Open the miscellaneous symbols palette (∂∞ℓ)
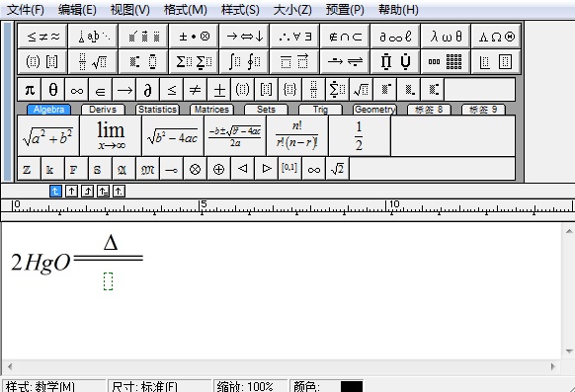The image size is (575, 392). pos(395,37)
